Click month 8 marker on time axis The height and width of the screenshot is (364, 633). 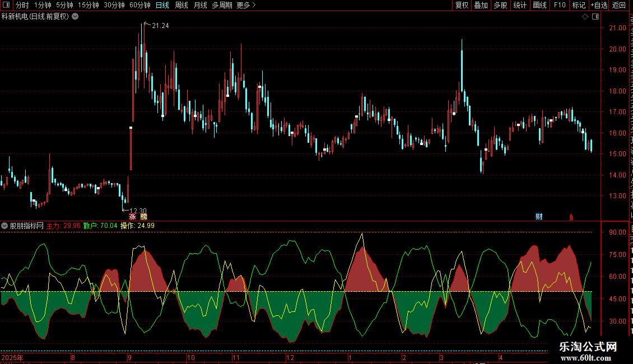(x=73, y=357)
